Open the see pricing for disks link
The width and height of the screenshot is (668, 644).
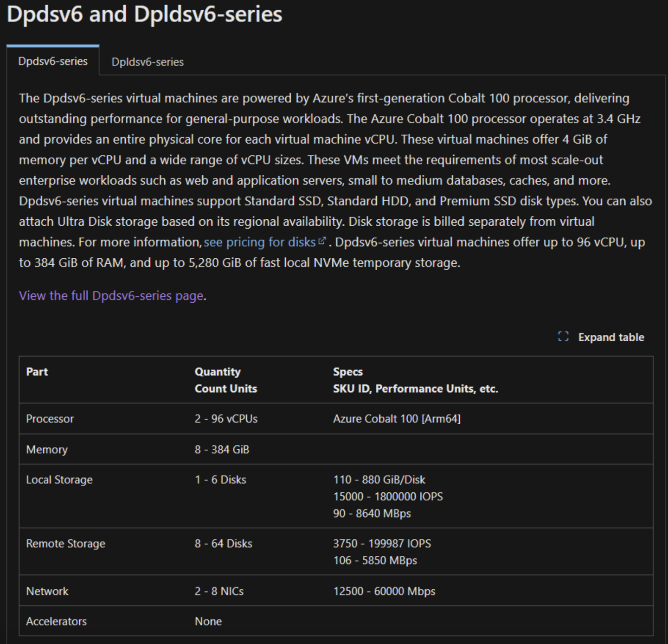(259, 242)
